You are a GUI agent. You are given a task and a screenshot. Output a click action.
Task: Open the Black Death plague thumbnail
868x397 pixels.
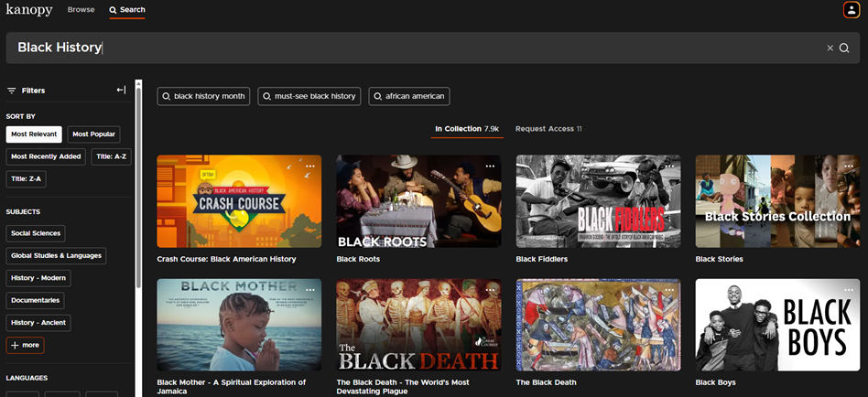pyautogui.click(x=418, y=325)
